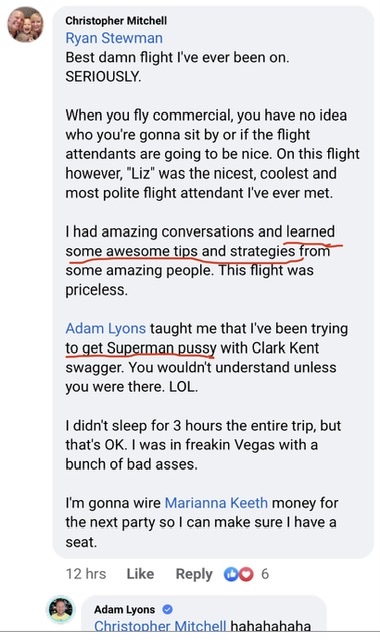Viewport: 380px width, 640px height.
Task: Open Christopher Mitchell mention in Adam's reply
Action: 160,626
